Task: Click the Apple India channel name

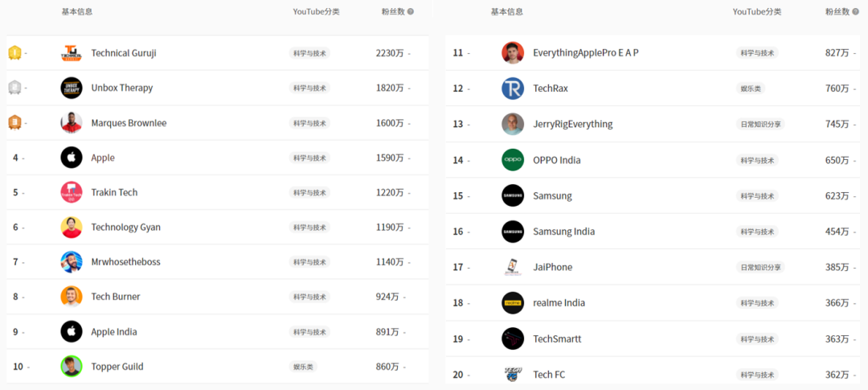Action: [x=114, y=332]
